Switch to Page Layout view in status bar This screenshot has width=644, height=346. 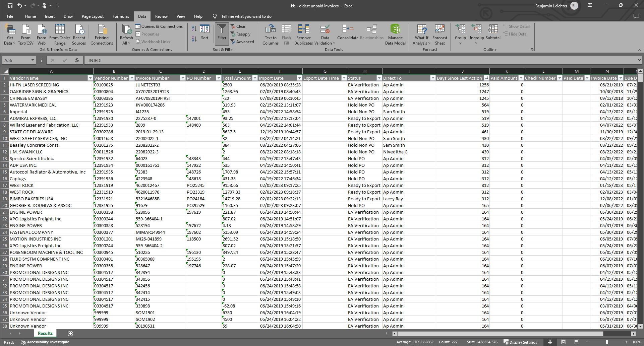(x=564, y=342)
